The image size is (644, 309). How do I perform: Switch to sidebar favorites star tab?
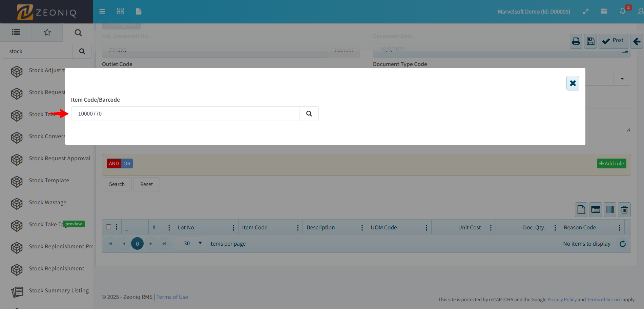pyautogui.click(x=47, y=33)
